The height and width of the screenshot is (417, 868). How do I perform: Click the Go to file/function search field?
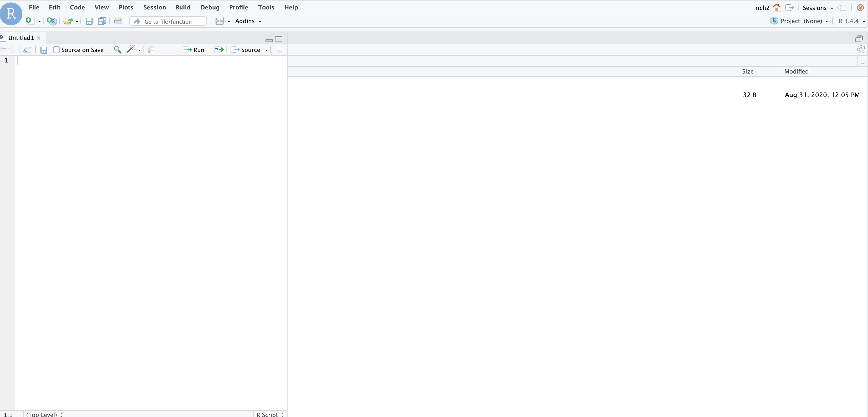(x=168, y=21)
